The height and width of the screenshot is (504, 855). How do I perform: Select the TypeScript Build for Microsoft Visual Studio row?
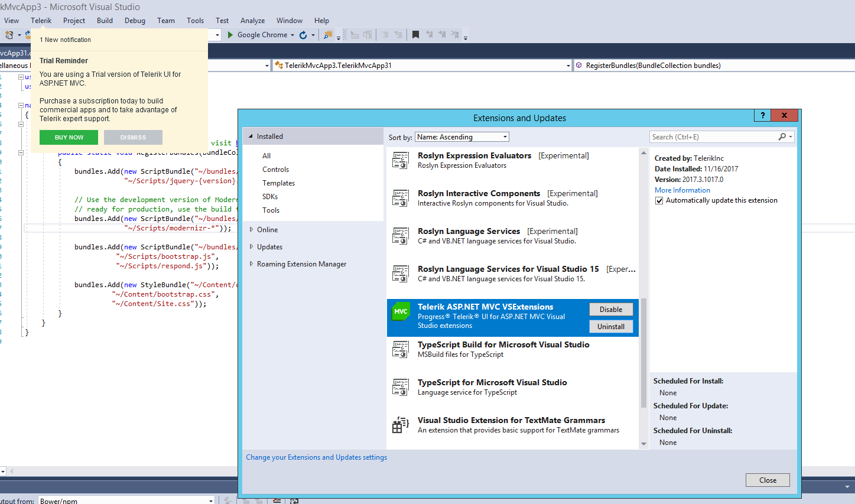click(513, 356)
